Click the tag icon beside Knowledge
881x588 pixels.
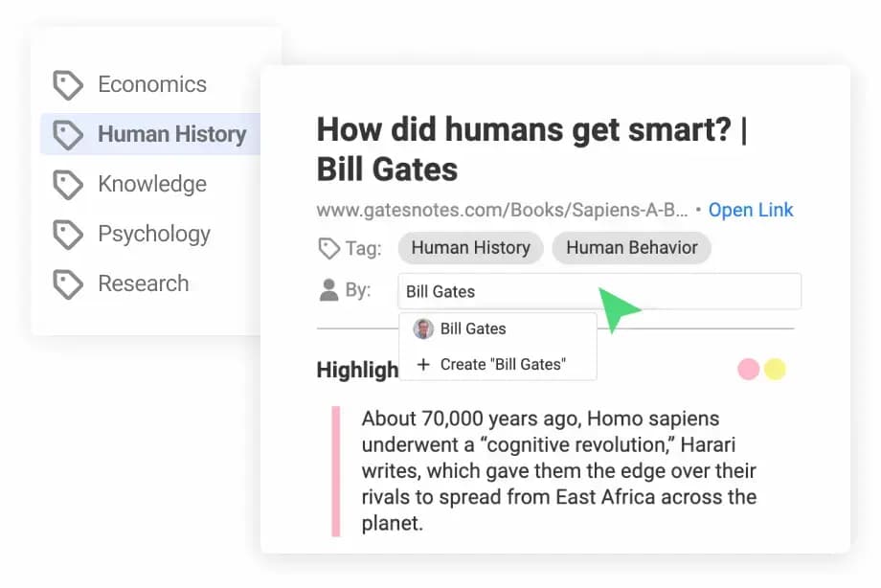pyautogui.click(x=67, y=185)
